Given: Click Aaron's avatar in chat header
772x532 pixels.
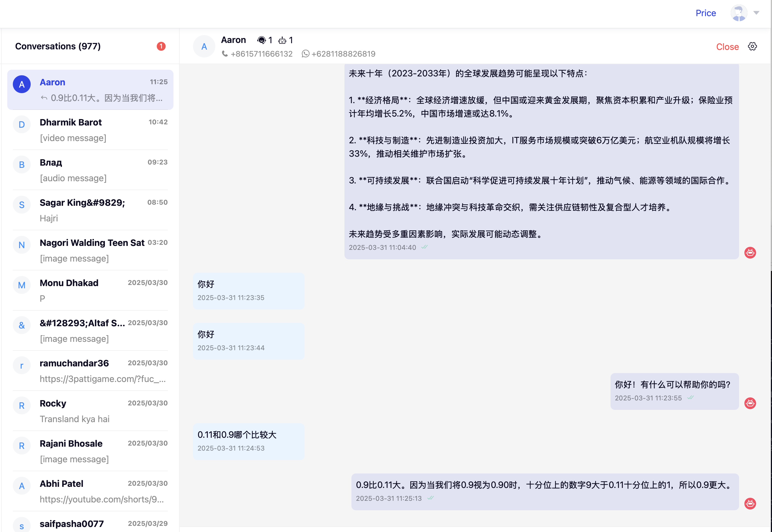Looking at the screenshot, I should (x=204, y=46).
